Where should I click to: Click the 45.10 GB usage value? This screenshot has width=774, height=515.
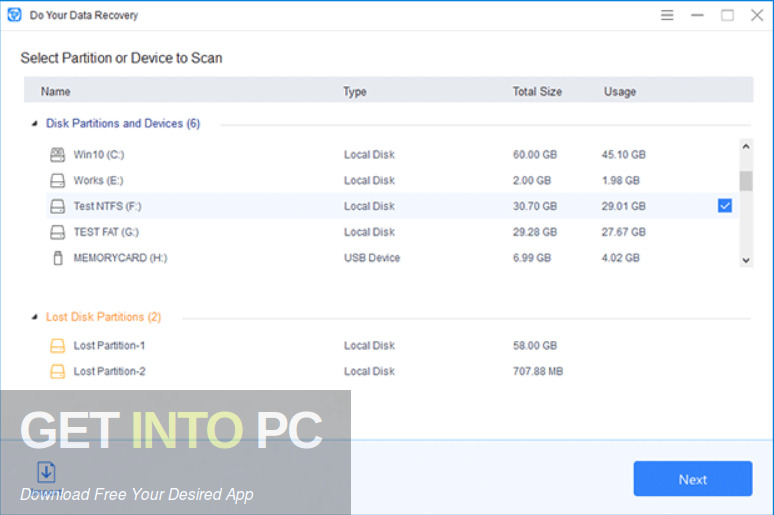[623, 155]
